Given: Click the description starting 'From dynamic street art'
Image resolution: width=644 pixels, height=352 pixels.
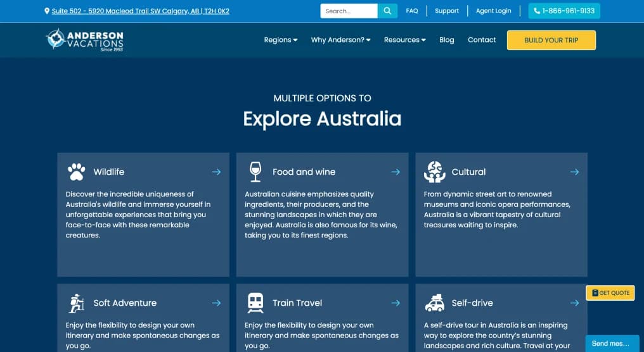Looking at the screenshot, I should tap(497, 210).
